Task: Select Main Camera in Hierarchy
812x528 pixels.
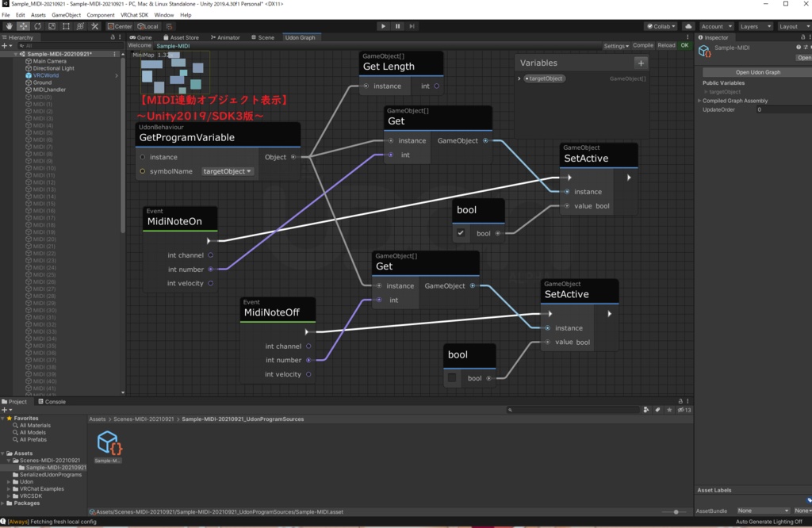Action: pos(49,61)
